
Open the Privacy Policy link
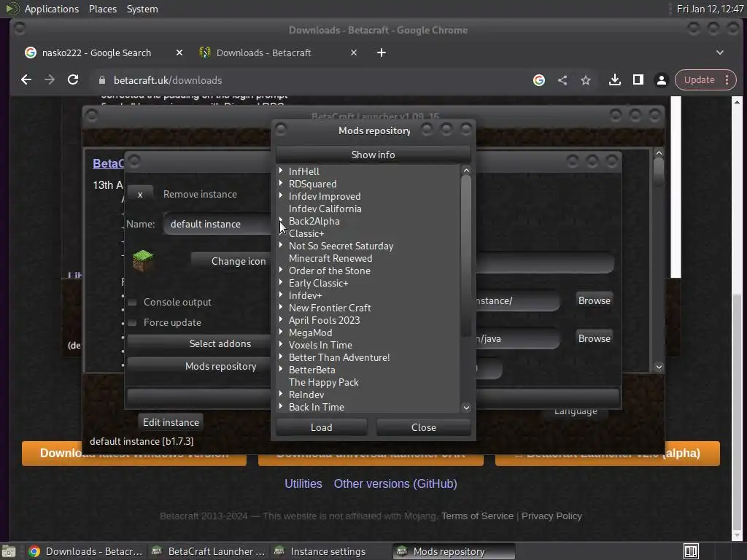click(x=551, y=516)
